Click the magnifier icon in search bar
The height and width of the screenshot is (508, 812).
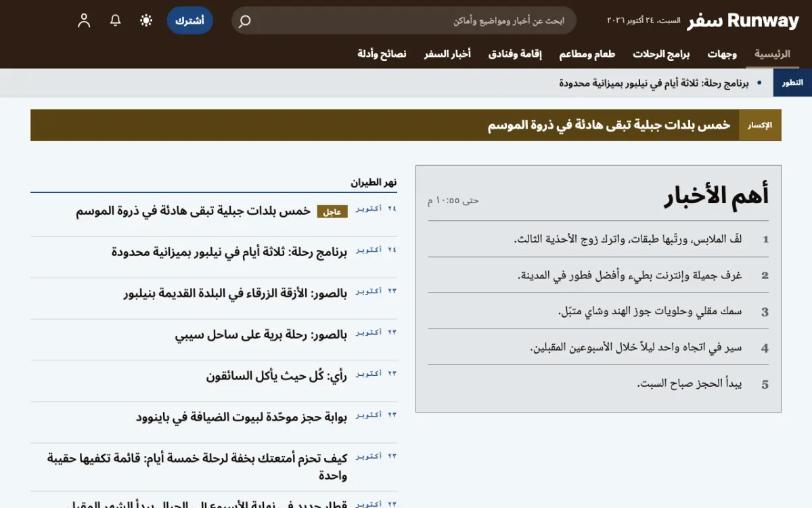click(x=245, y=21)
